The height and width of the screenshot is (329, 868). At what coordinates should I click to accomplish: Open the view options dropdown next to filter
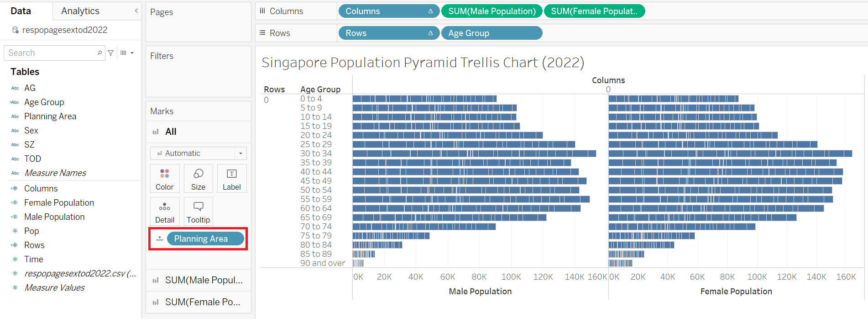pyautogui.click(x=127, y=53)
